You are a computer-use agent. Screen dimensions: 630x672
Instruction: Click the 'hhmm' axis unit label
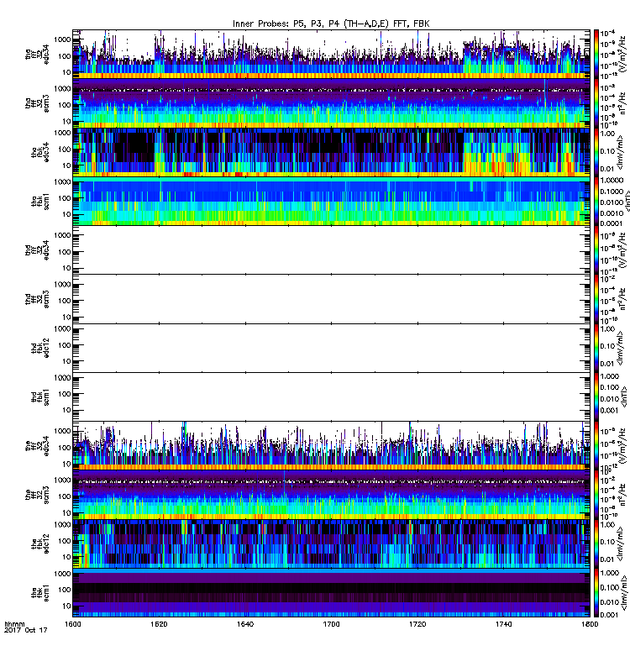[14, 624]
